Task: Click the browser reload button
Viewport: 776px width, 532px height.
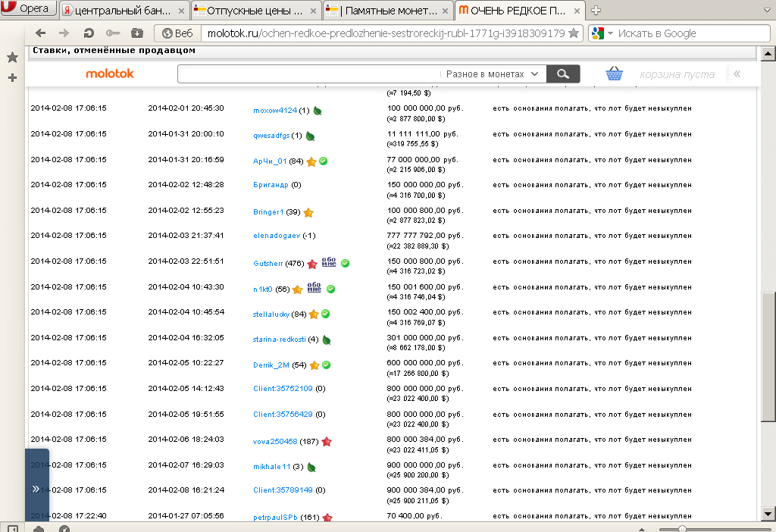Action: (89, 33)
